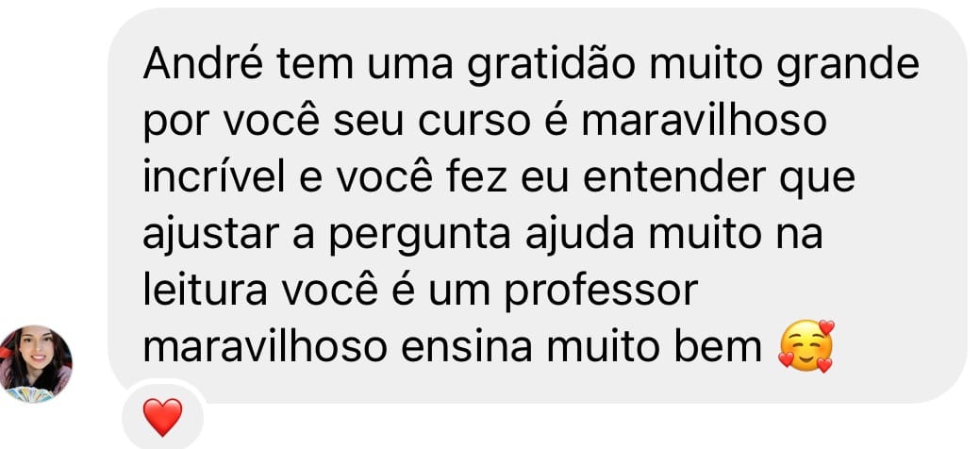Open the sender's profile picture avatar
Image resolution: width=980 pixels, height=449 pixels.
pyautogui.click(x=36, y=364)
